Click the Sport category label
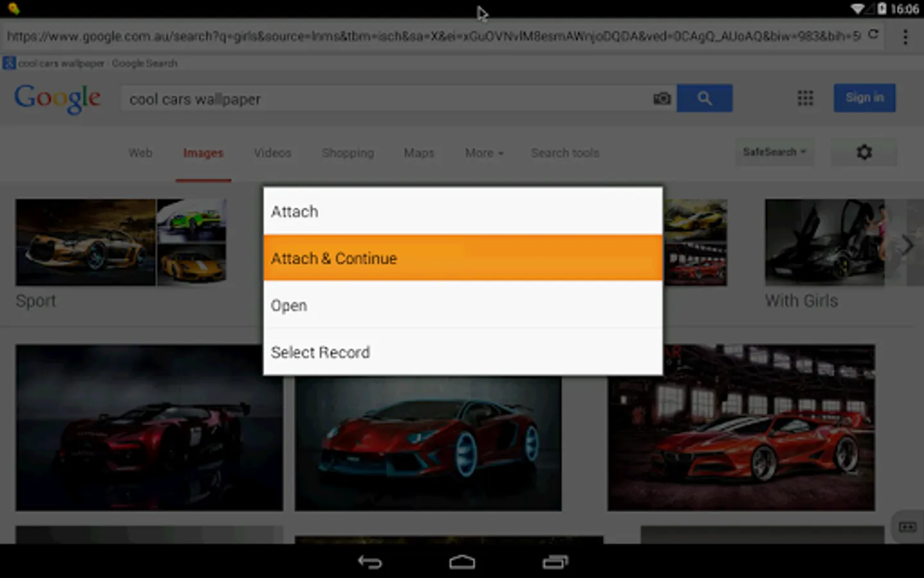The height and width of the screenshot is (578, 924). pos(36,301)
